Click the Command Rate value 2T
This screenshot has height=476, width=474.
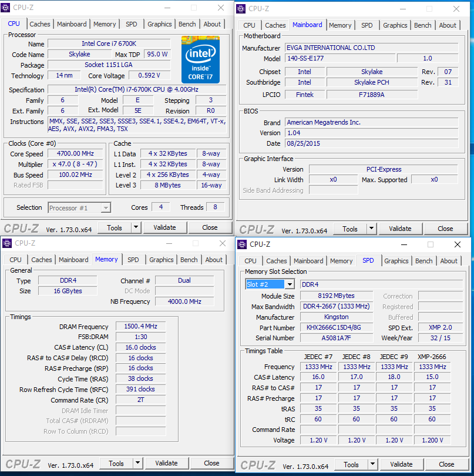pos(141,400)
